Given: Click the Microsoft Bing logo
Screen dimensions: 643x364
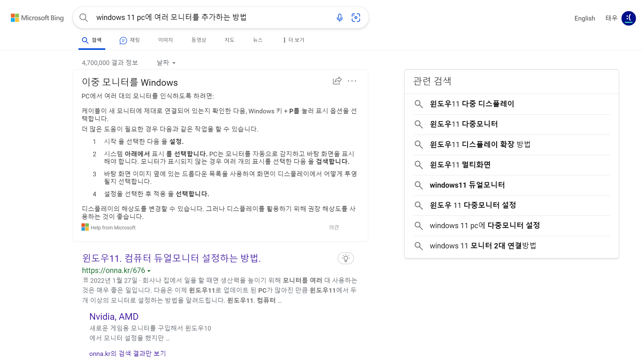Looking at the screenshot, I should point(37,18).
